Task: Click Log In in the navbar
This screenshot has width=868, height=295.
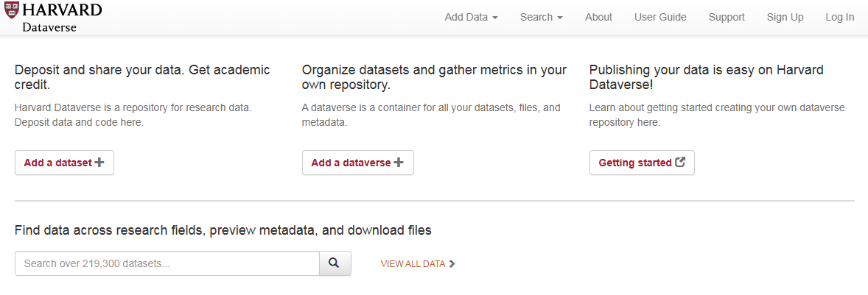Action: 839,17
